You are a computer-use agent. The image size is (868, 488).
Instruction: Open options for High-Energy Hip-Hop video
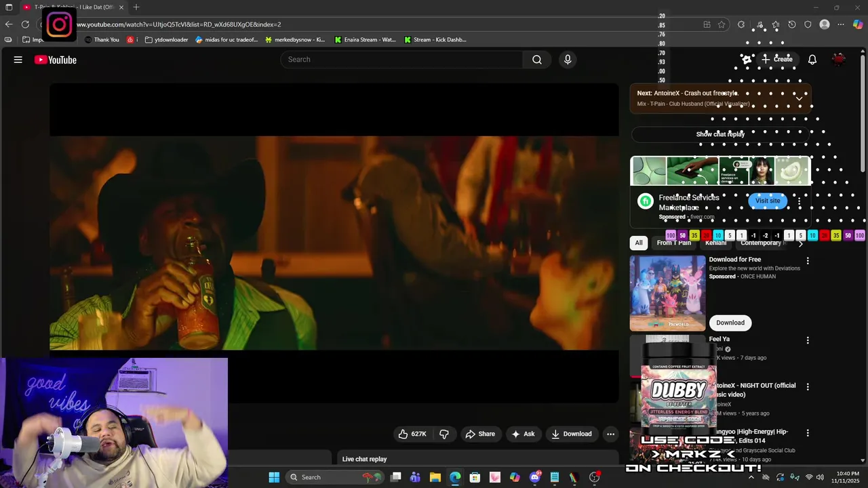click(807, 432)
